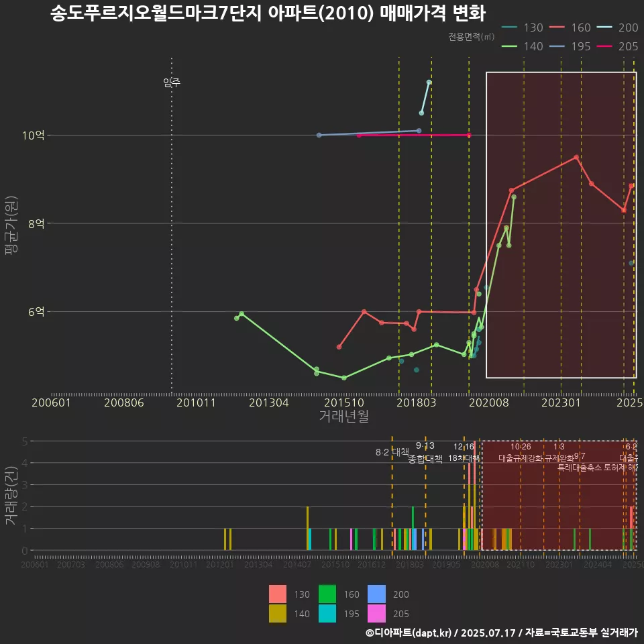Click 201905 on the volume chart axis
The width and height of the screenshot is (644, 644).
(446, 565)
